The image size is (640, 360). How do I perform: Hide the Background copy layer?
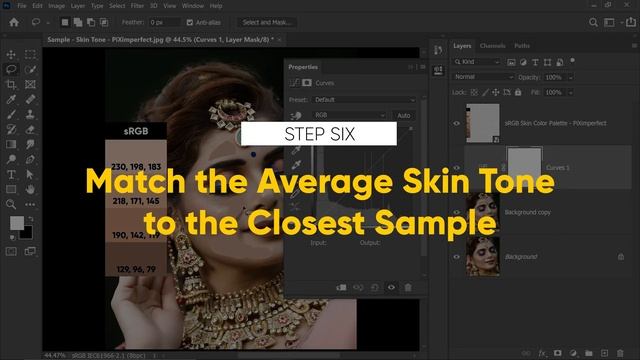457,212
